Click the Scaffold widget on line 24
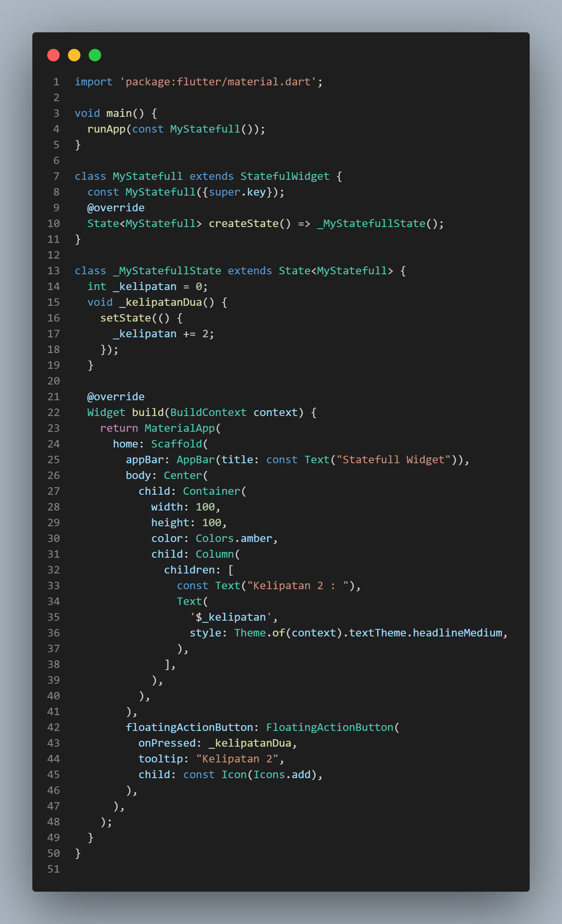This screenshot has height=924, width=562. (x=177, y=444)
